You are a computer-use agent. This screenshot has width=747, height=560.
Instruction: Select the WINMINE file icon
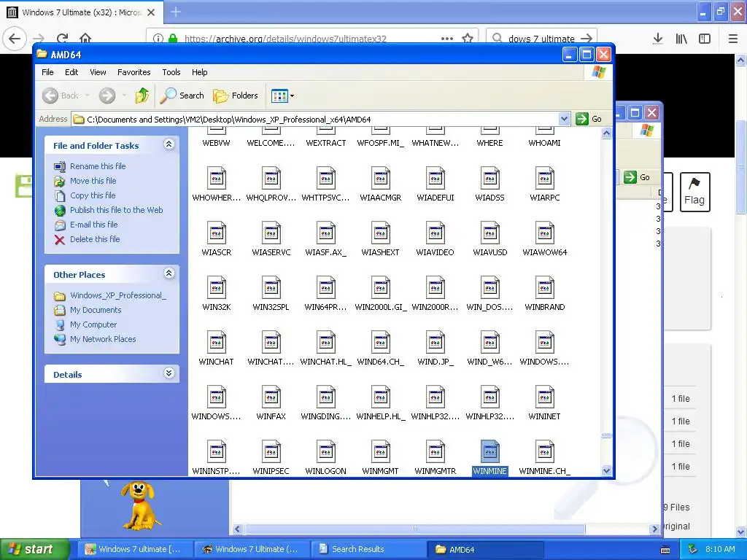[489, 451]
